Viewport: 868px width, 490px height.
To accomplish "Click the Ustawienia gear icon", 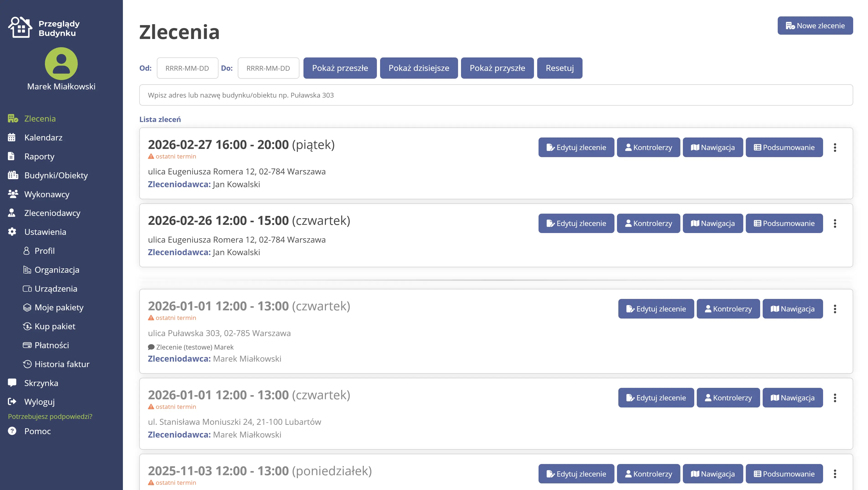I will [x=12, y=232].
